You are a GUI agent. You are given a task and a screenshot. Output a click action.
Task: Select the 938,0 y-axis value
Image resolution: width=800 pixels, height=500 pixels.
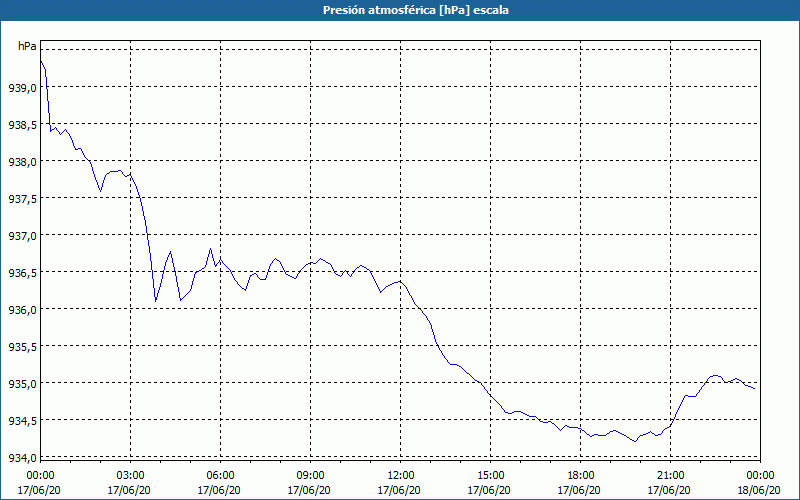[22, 162]
